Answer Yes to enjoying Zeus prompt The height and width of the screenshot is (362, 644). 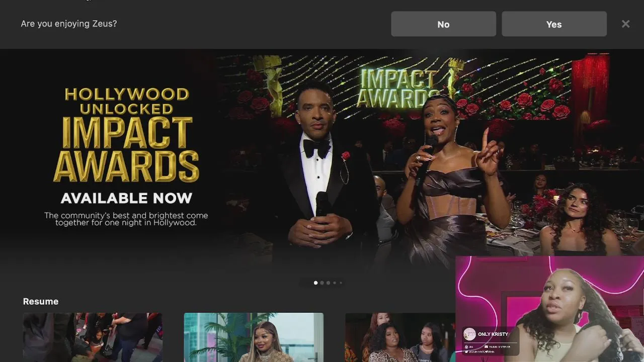point(554,24)
